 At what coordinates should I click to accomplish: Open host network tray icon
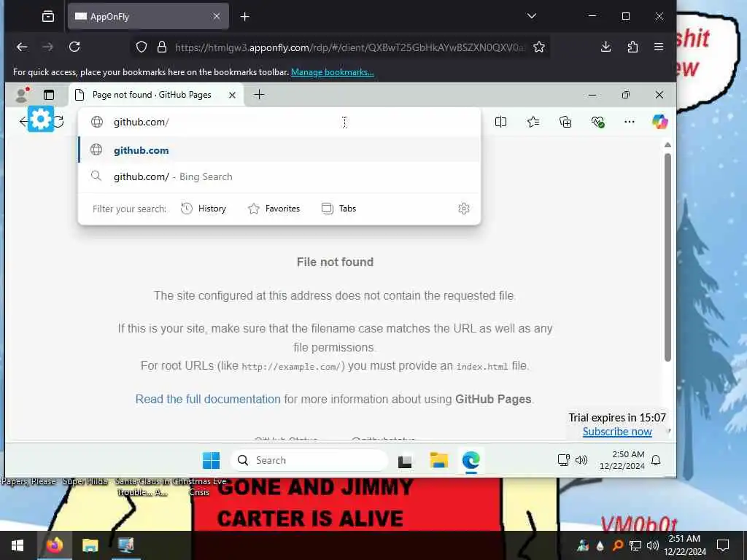(635, 545)
